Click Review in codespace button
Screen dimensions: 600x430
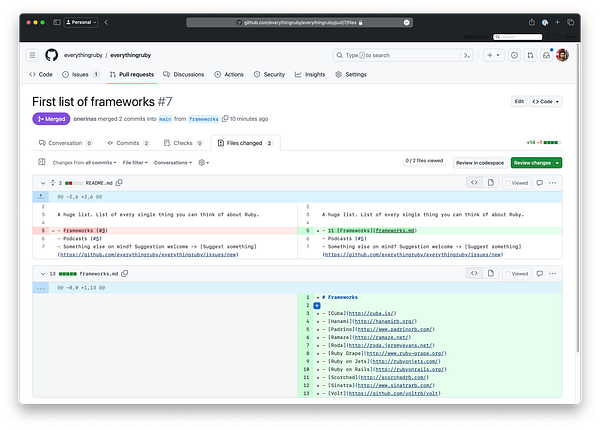tap(480, 163)
